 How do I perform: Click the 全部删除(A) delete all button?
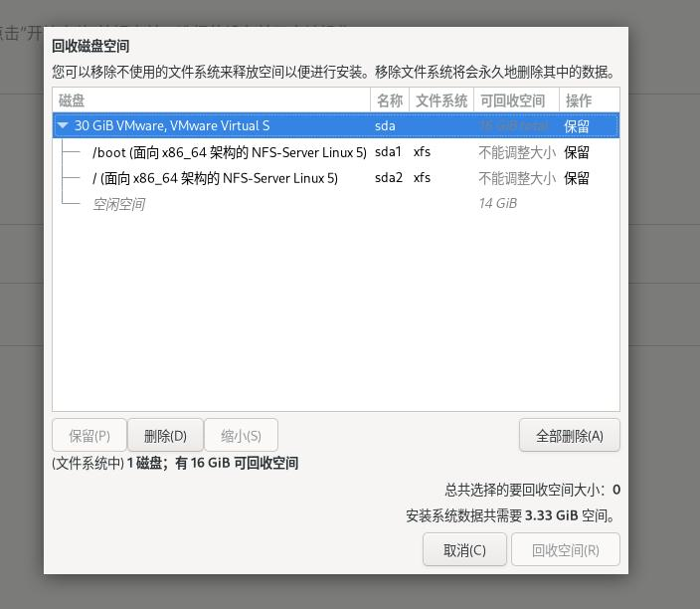[569, 435]
